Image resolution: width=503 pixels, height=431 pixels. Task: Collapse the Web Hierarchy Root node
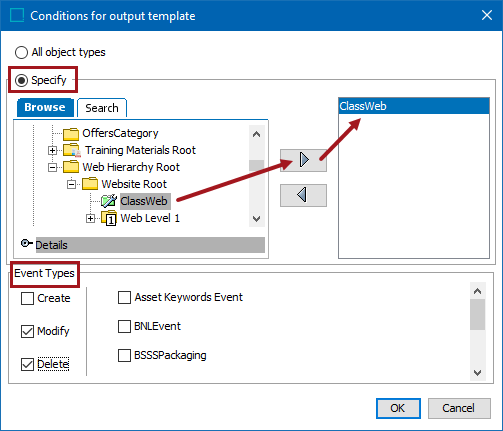(x=52, y=167)
